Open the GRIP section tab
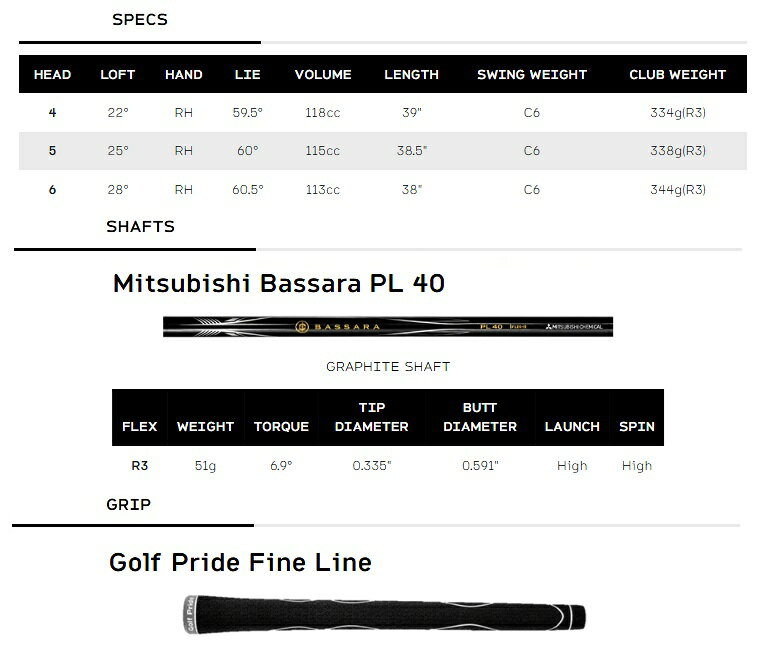 coord(128,505)
